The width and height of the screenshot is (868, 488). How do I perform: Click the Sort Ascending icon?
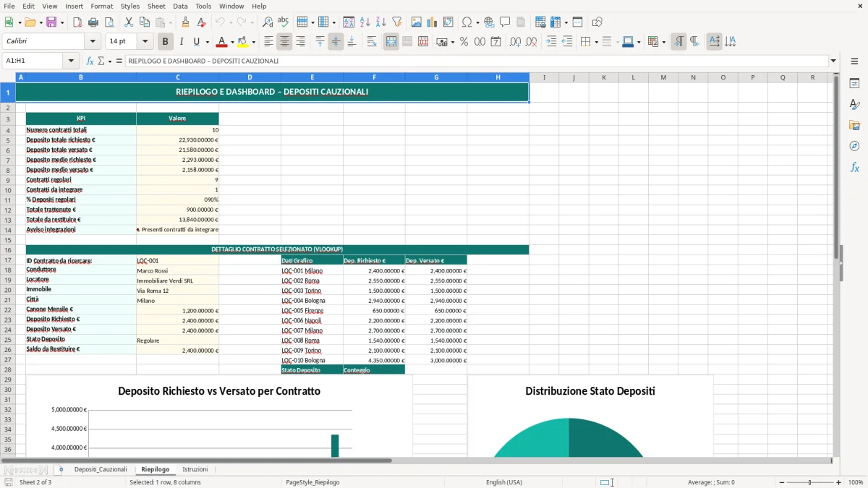[365, 22]
